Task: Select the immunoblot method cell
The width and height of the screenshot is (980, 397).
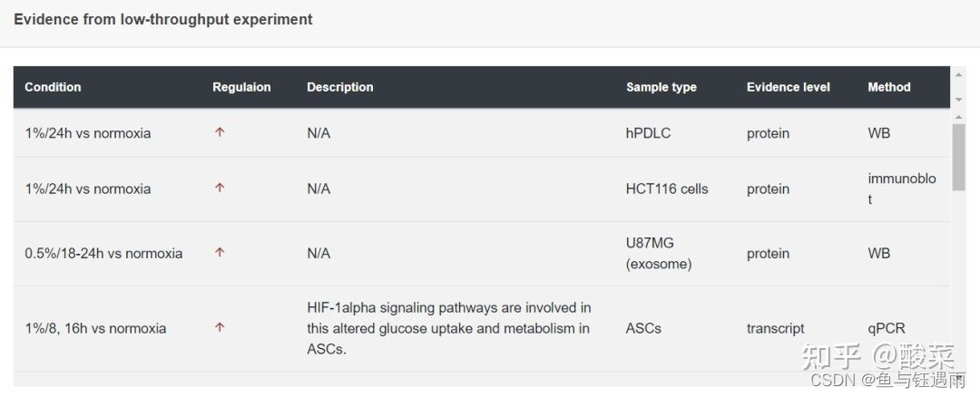Action: [902, 189]
